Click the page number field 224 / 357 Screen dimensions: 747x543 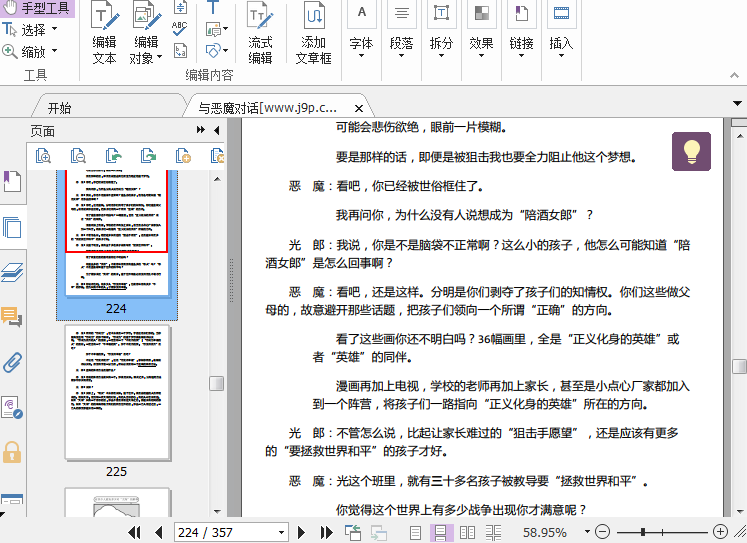point(225,532)
